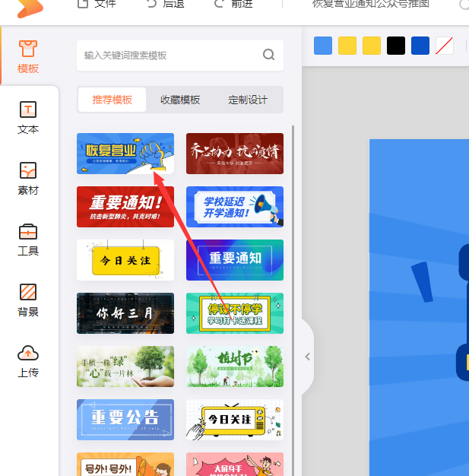Choose the 停课不停学 template
Screen dimensions: 469x476
(x=235, y=313)
